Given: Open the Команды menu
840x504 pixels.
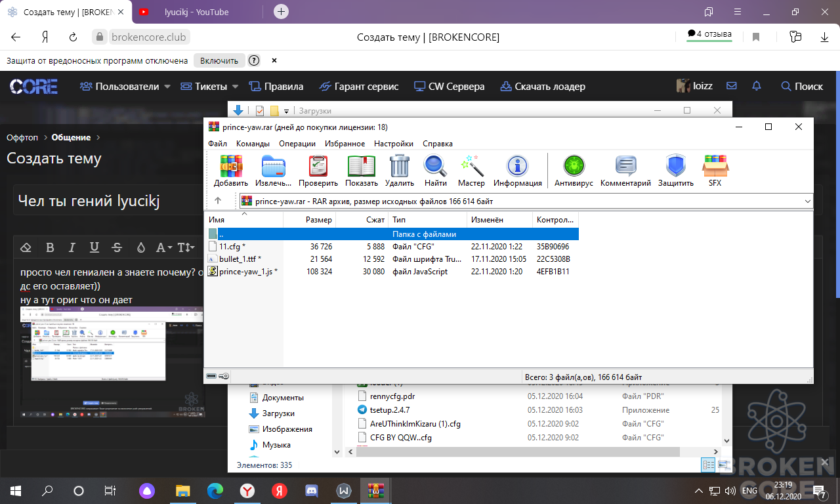Looking at the screenshot, I should [x=253, y=143].
